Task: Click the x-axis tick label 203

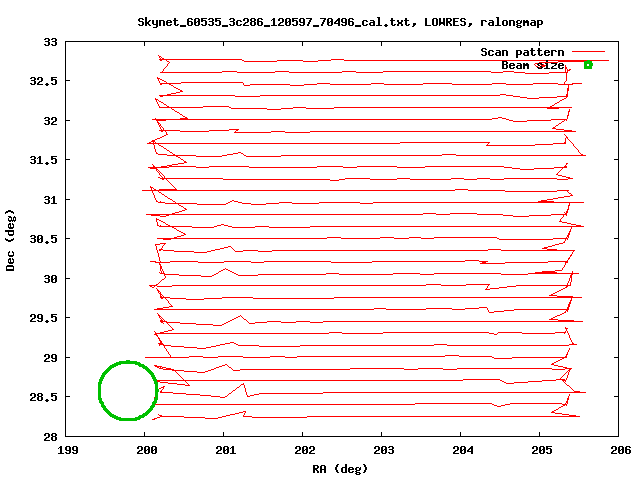Action: coord(384,450)
